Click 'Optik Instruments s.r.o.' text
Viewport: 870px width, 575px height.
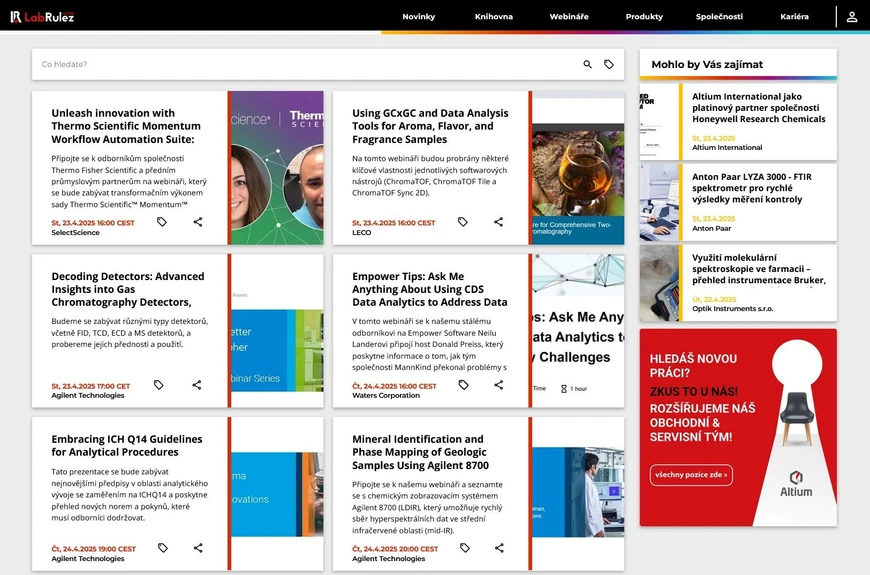pyautogui.click(x=732, y=309)
